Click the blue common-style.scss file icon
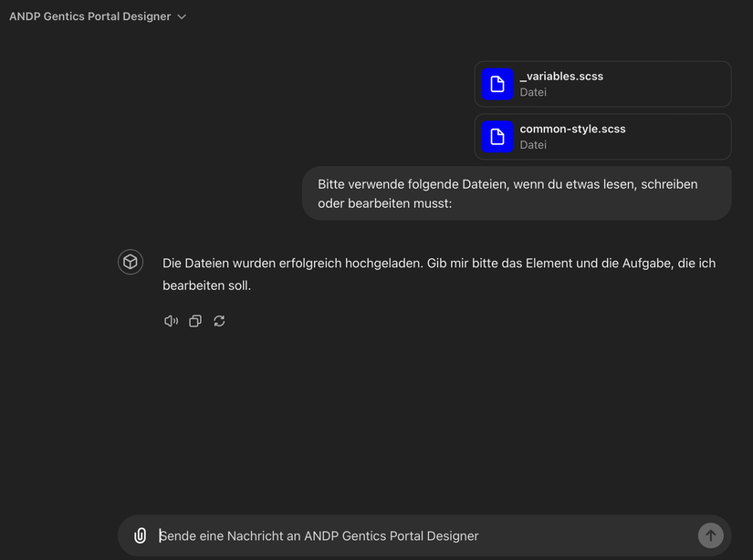Screen dimensions: 753x560 click(497, 137)
